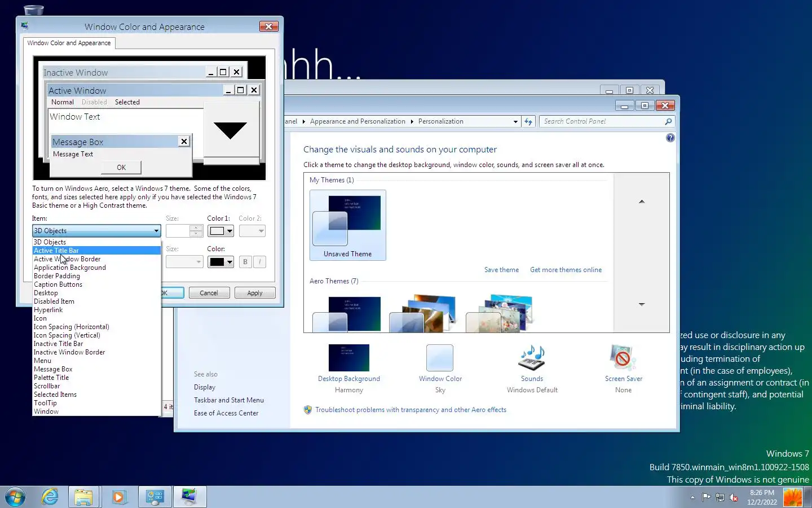Select Active Window Border from the list

coord(96,259)
